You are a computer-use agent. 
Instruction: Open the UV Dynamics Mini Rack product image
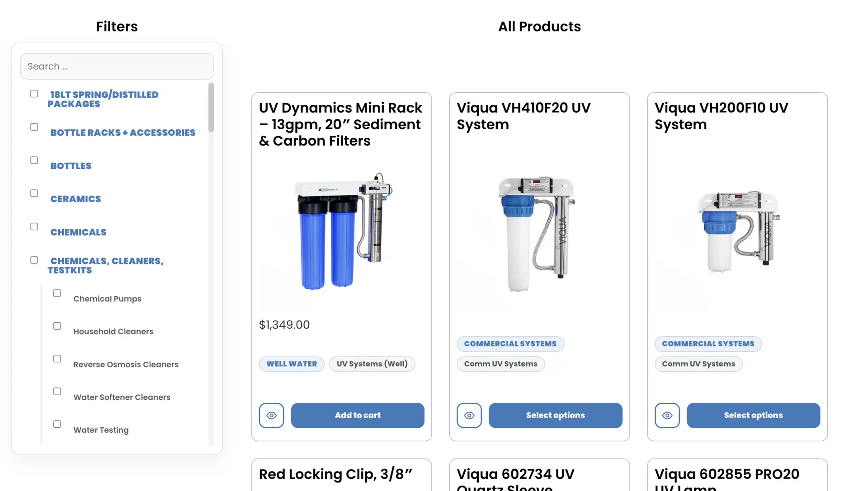(342, 231)
